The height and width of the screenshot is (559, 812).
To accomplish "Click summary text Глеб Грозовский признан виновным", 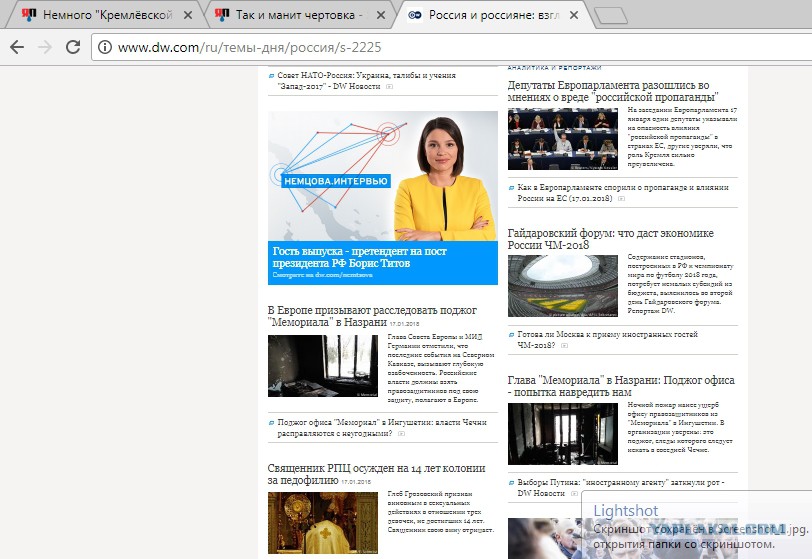I will click(441, 512).
